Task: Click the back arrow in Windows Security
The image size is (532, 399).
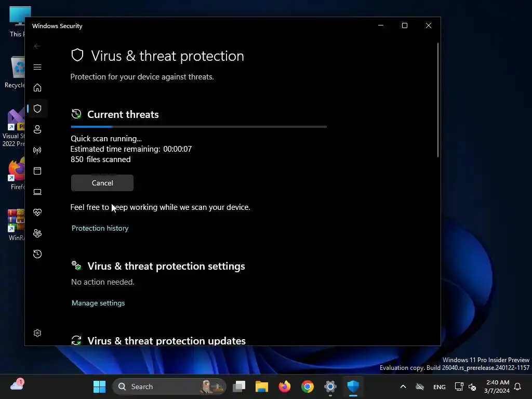Action: 37,46
